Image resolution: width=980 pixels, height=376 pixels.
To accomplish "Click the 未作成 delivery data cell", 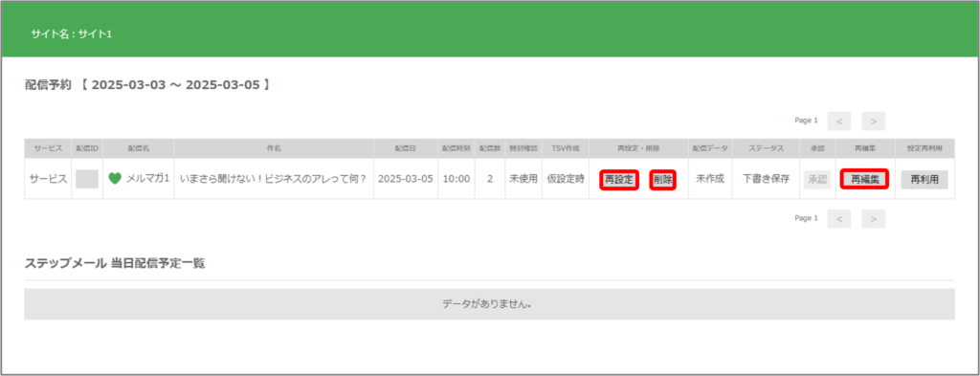I will point(710,179).
